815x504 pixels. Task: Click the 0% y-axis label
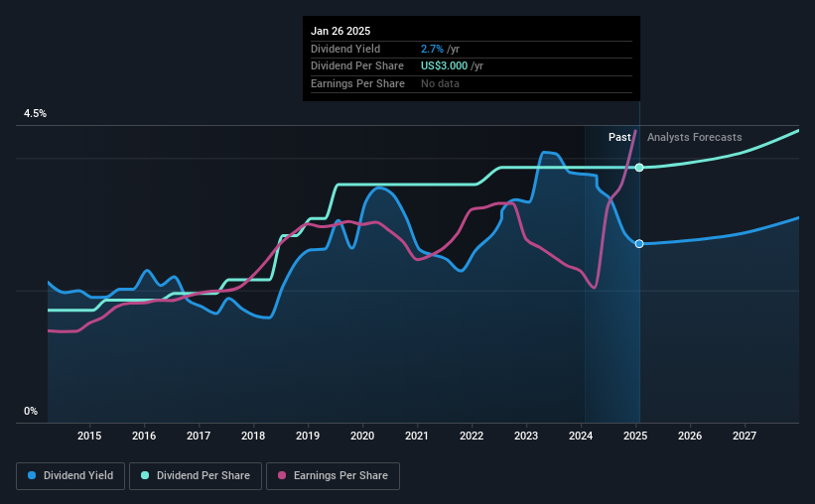[31, 411]
